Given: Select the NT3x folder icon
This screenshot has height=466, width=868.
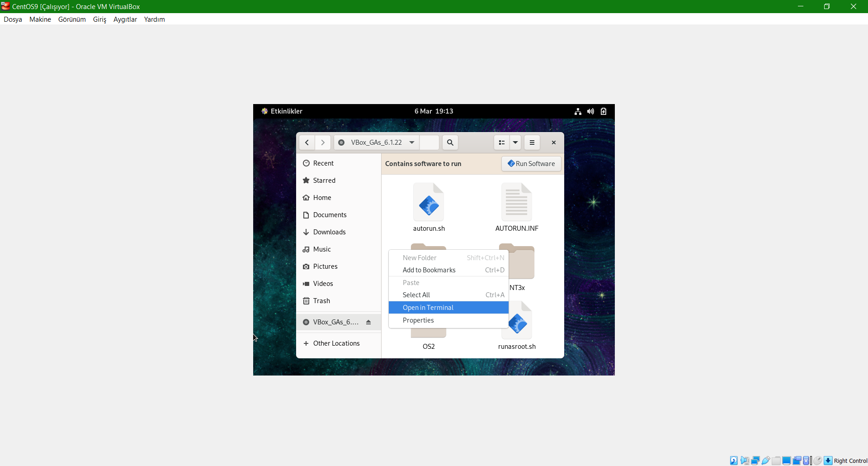Looking at the screenshot, I should 522,262.
